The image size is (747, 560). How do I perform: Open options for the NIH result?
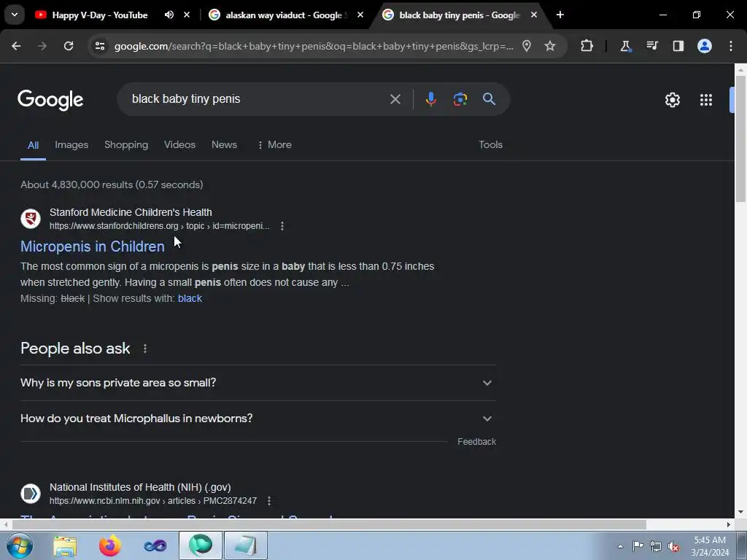click(x=269, y=501)
